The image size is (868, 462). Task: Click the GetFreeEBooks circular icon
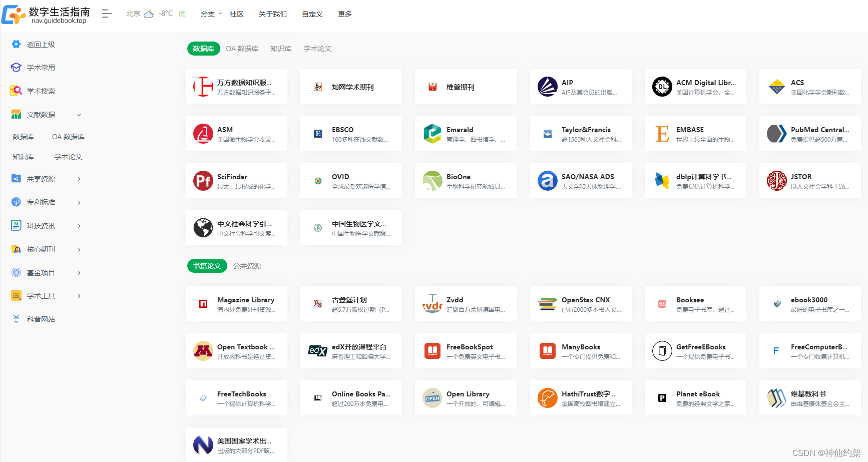(x=662, y=351)
